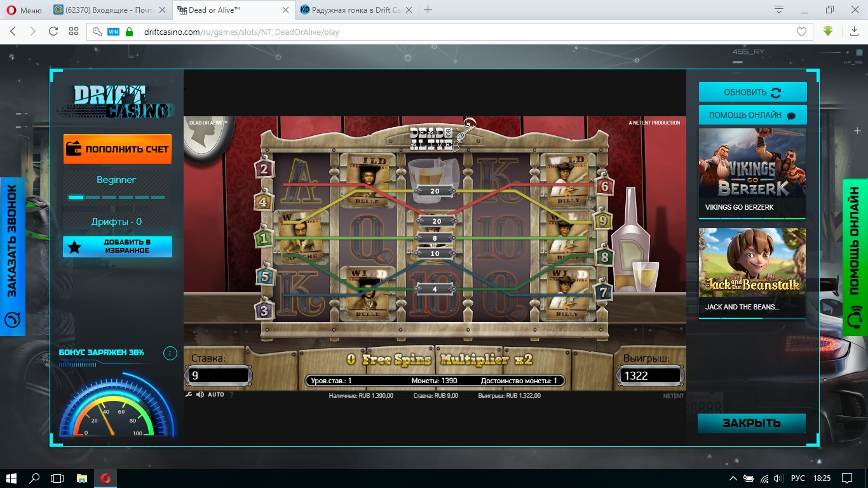Go back to previous page
This screenshot has width=868, height=488.
click(13, 31)
